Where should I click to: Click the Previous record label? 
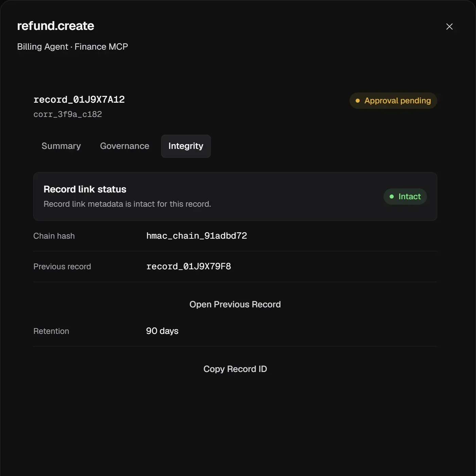(62, 267)
